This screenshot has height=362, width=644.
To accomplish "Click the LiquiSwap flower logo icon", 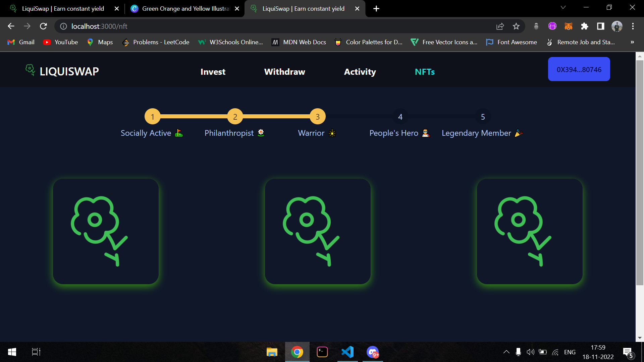I will 30,70.
